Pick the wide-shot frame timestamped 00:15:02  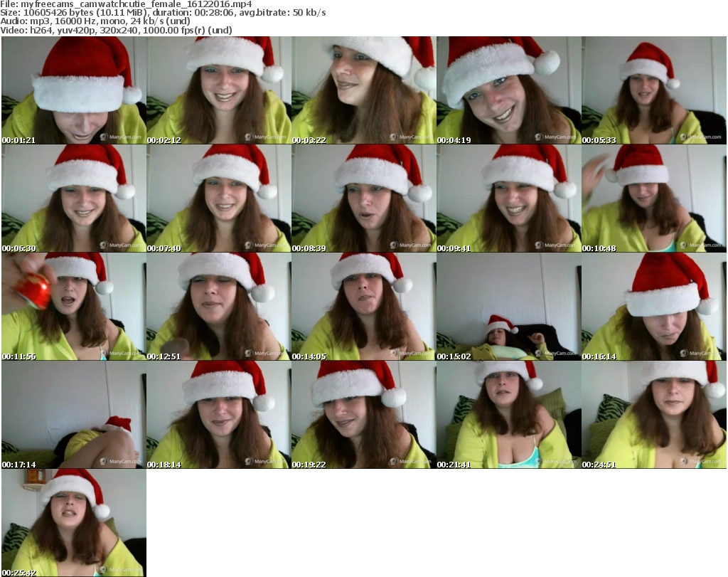[x=508, y=307]
